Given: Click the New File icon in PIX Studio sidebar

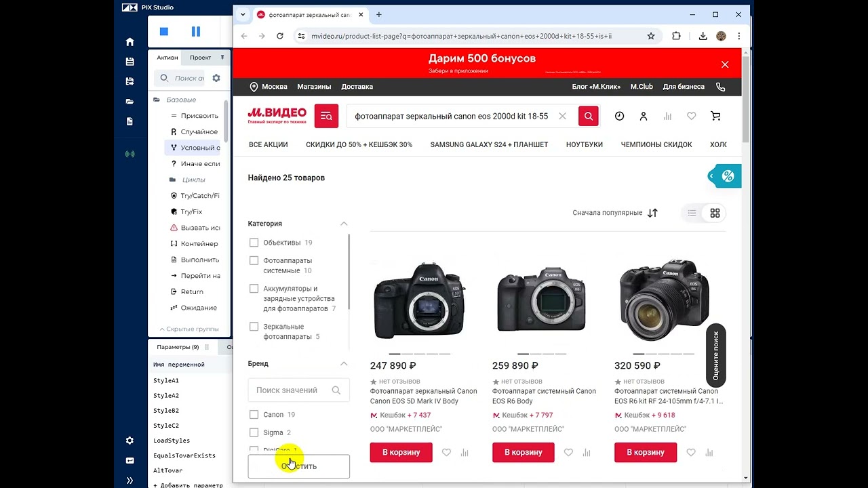Looking at the screenshot, I should point(130,121).
